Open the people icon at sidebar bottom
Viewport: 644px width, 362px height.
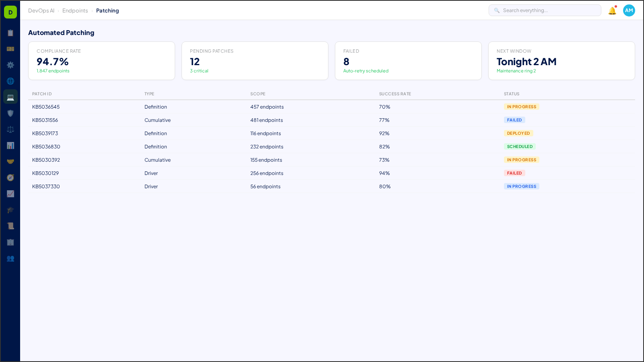pos(10,259)
